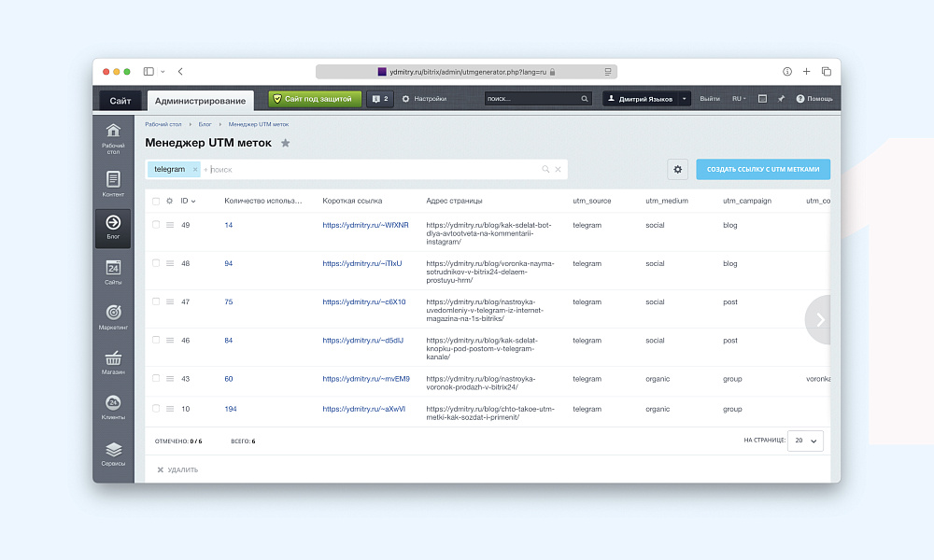Switch to the Администрирование tab
The width and height of the screenshot is (934, 560).
click(x=200, y=101)
